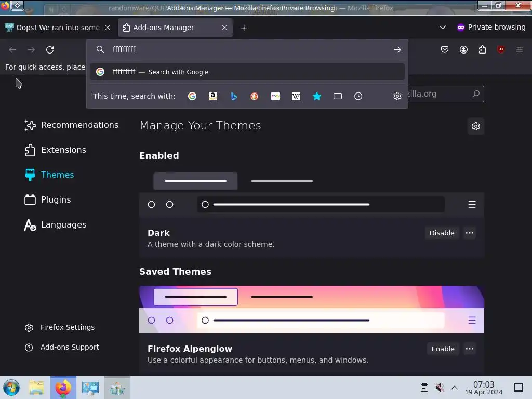Open search settings gear in urlbar dropdown

tap(397, 96)
